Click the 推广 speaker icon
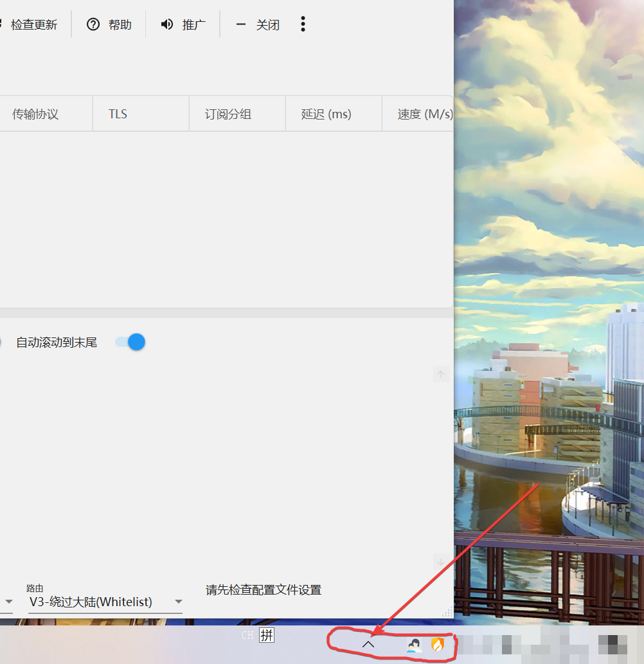This screenshot has width=644, height=664. click(167, 24)
